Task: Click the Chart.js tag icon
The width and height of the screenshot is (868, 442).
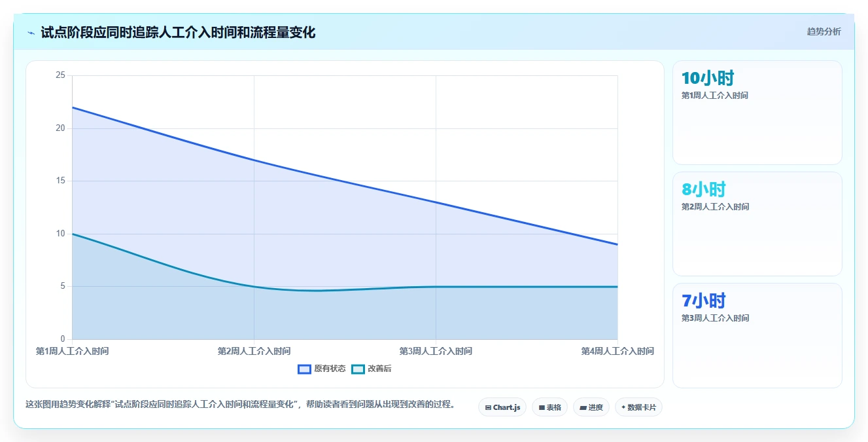Action: [x=488, y=407]
